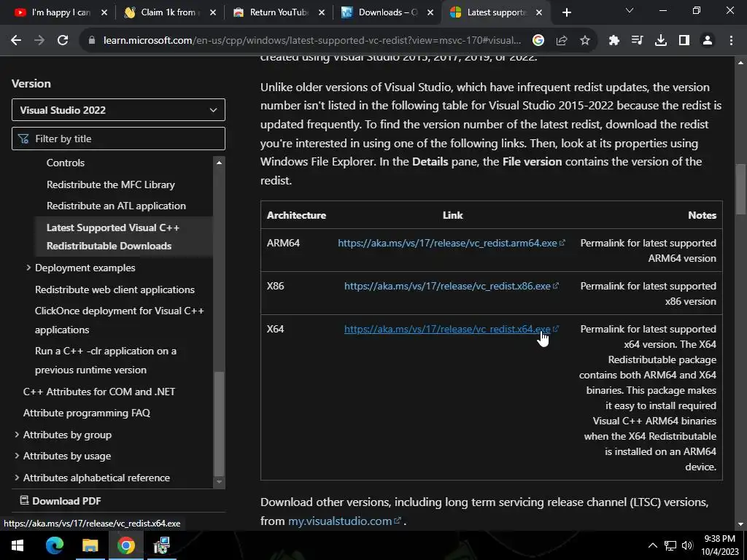The width and height of the screenshot is (747, 560).
Task: Reload the current page
Action: (x=63, y=41)
